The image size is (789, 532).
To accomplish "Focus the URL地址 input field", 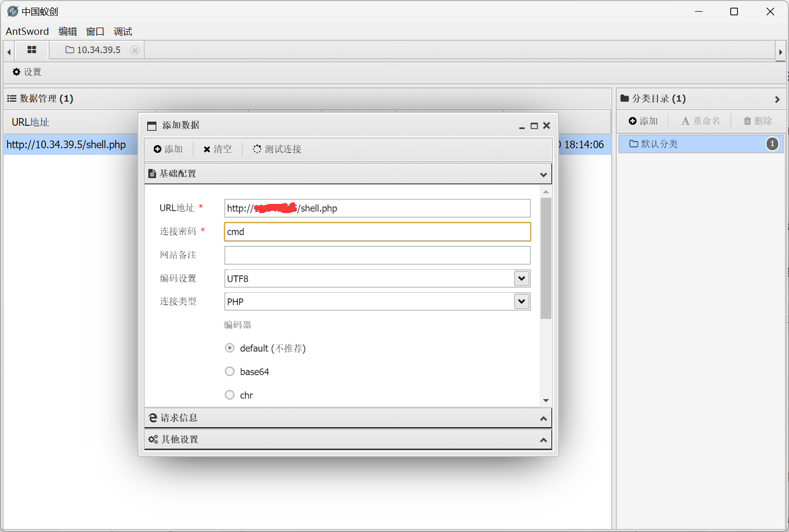I will point(378,208).
